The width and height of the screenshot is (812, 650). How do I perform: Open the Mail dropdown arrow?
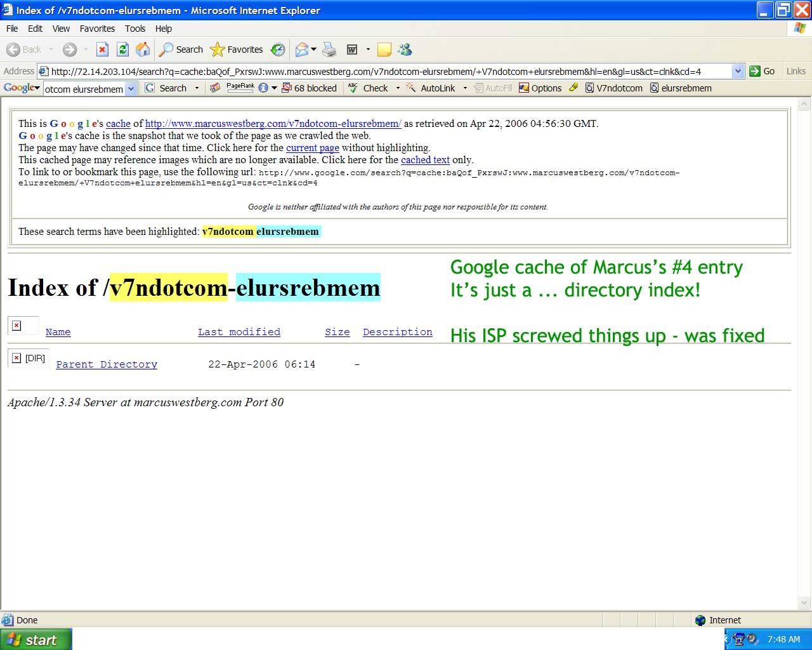313,50
